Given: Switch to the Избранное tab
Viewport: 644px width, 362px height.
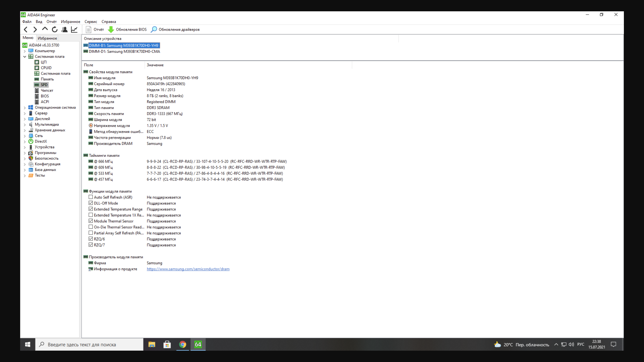Looking at the screenshot, I should pyautogui.click(x=47, y=38).
